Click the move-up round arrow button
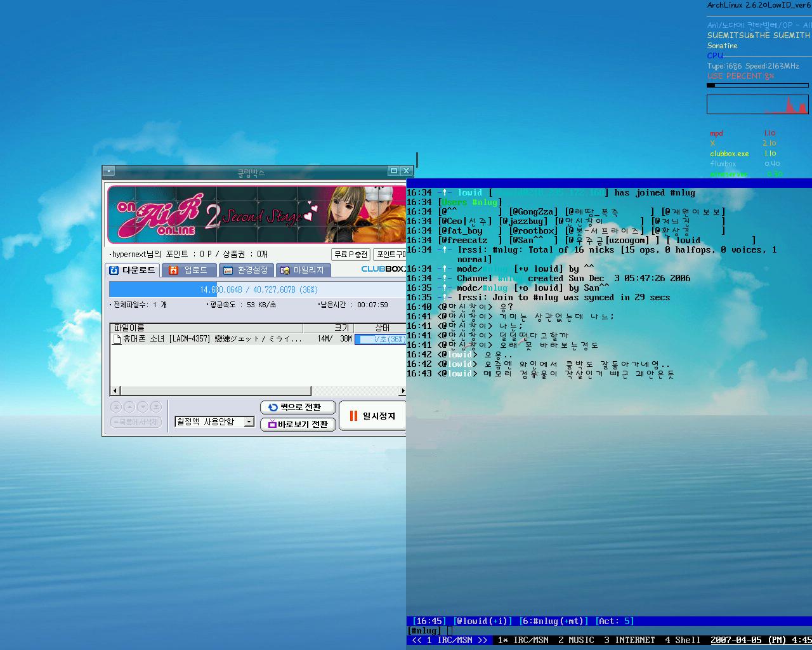The image size is (812, 650). 129,407
